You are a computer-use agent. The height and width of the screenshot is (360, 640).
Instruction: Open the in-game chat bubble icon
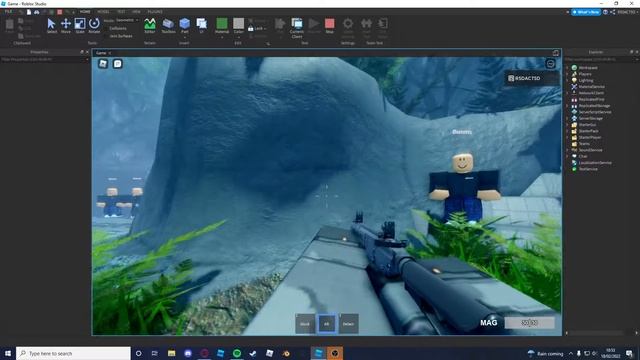(x=118, y=63)
